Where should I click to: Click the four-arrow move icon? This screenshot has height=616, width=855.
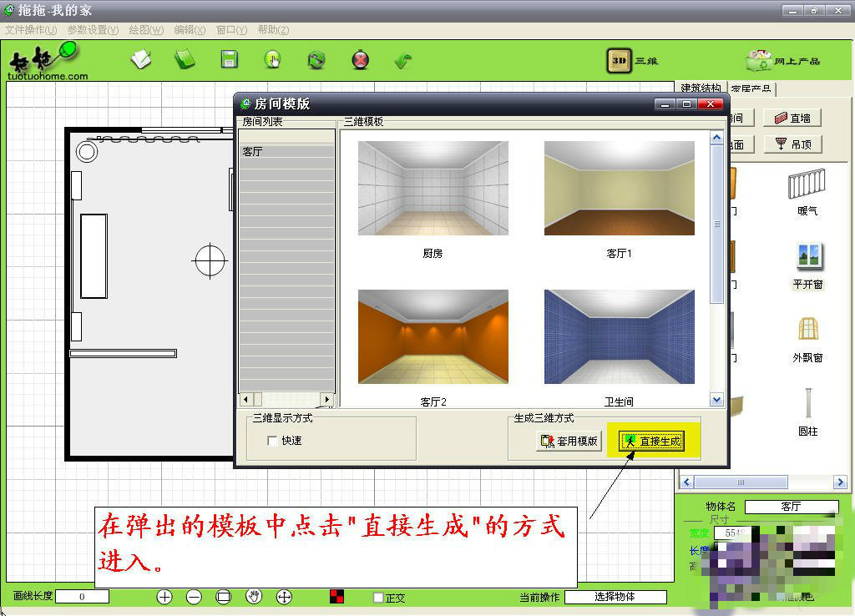point(284,597)
